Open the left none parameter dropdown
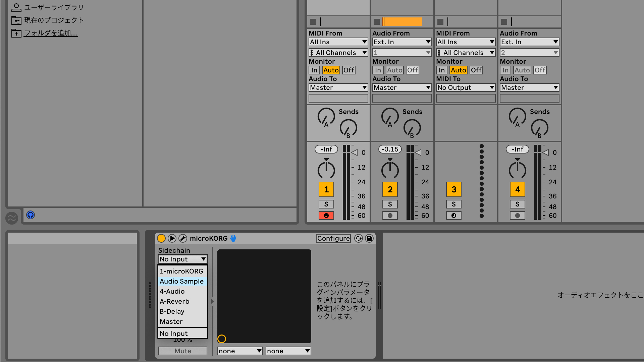The height and width of the screenshot is (362, 644). click(x=240, y=351)
